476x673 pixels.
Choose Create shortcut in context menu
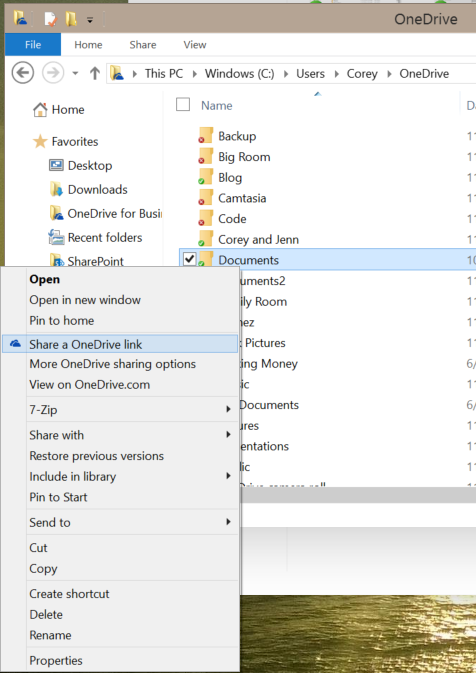69,594
